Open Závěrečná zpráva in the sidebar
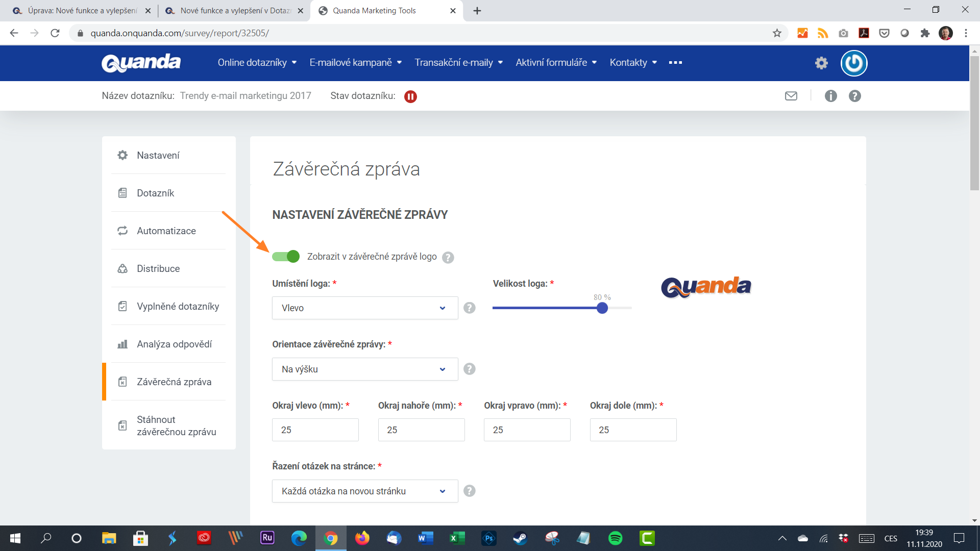 [168, 382]
